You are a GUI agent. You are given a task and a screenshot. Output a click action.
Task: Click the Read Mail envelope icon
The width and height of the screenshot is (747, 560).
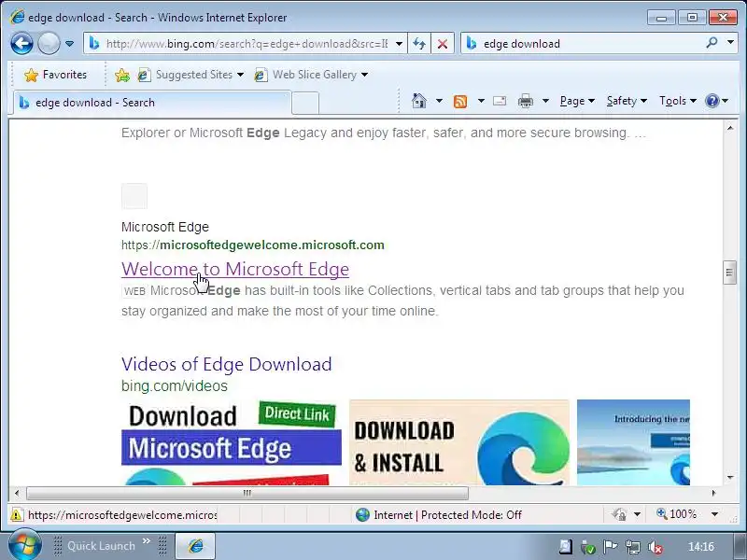(500, 101)
